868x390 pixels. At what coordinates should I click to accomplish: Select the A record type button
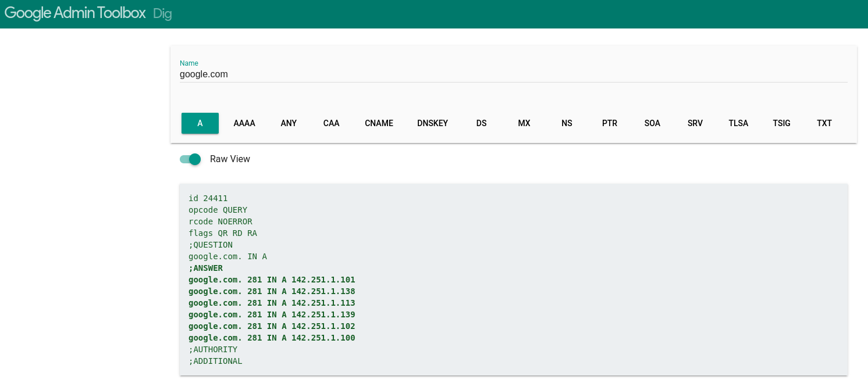point(200,123)
